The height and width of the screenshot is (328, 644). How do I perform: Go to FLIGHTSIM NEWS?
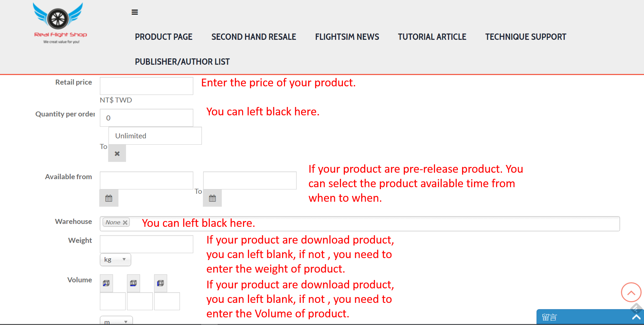click(347, 37)
